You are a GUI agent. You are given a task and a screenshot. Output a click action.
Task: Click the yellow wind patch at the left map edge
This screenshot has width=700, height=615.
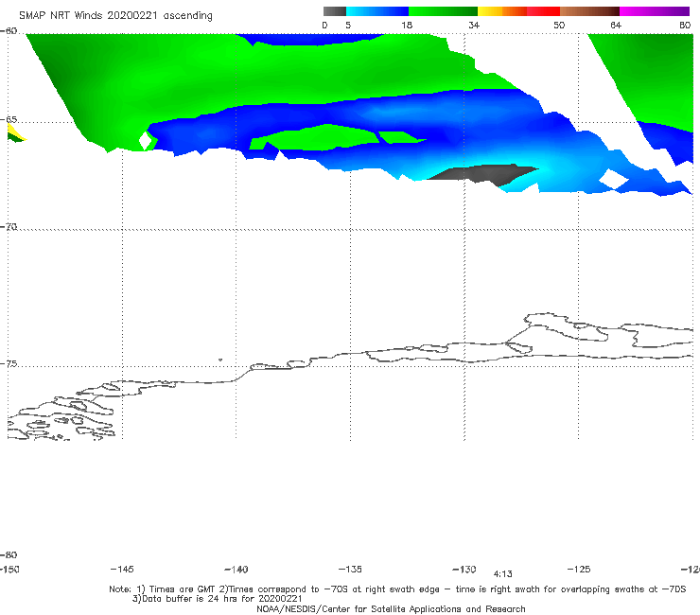(15, 132)
